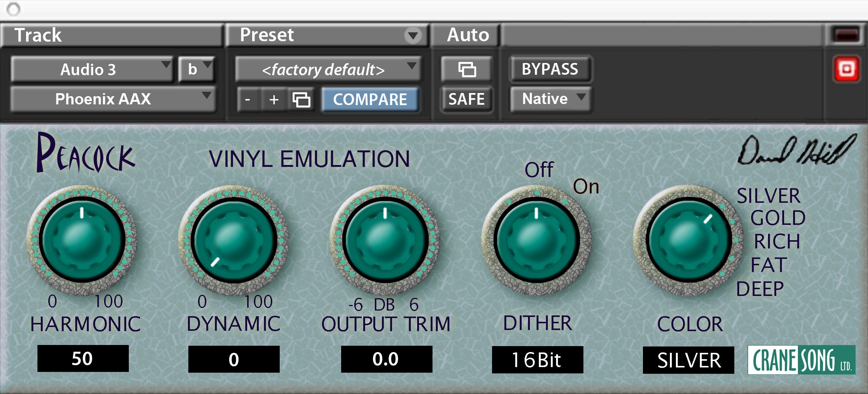
Task: Click the minus previous preset button
Action: [248, 100]
